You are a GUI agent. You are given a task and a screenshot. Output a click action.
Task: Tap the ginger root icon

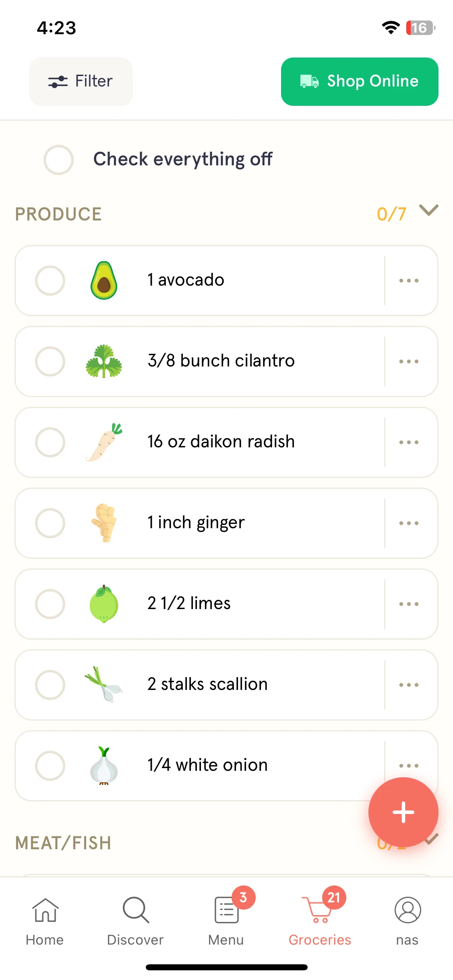coord(104,523)
